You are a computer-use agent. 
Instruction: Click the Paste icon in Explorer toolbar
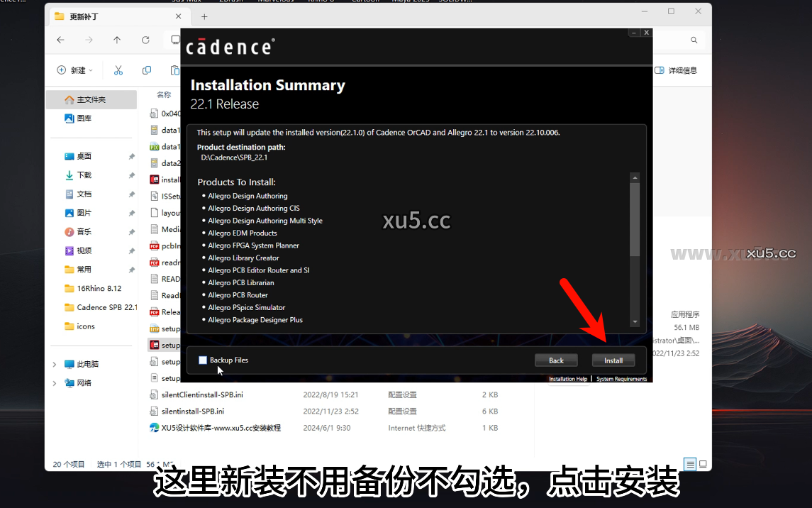pos(174,70)
